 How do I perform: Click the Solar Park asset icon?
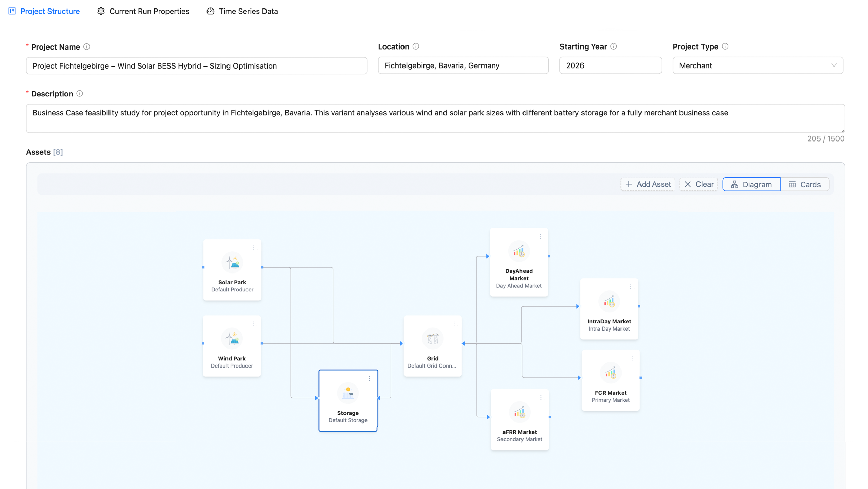[232, 262]
